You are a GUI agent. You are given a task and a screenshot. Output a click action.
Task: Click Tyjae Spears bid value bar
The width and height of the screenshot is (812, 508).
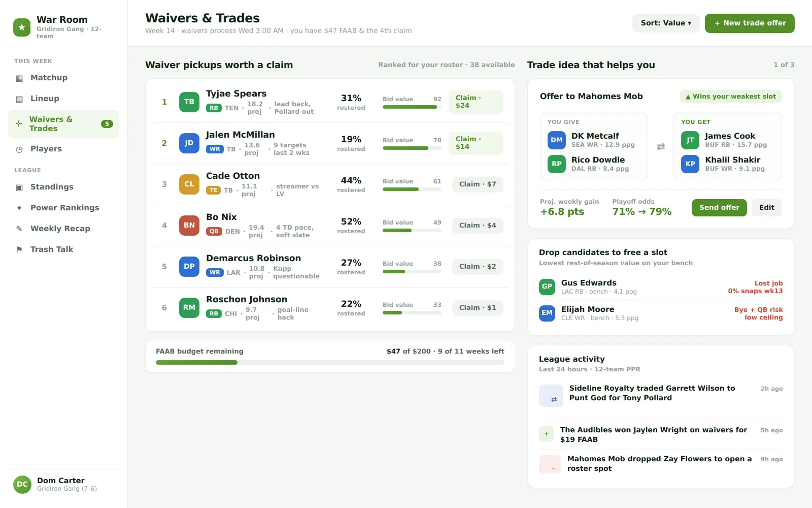412,107
